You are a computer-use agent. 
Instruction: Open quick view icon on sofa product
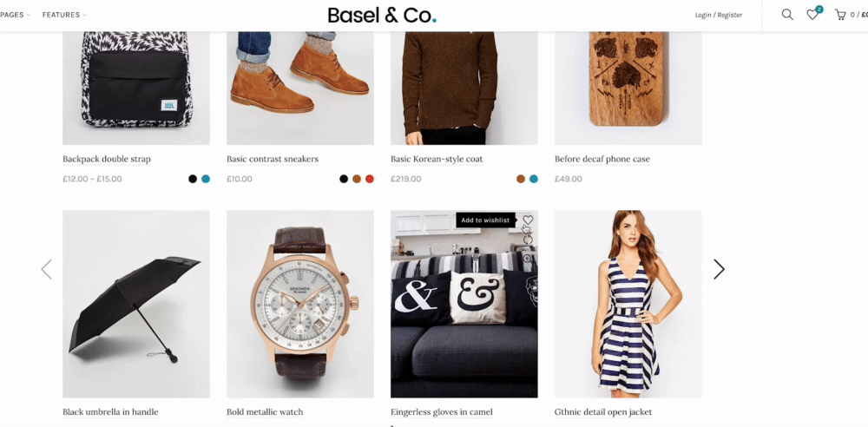[x=528, y=258]
